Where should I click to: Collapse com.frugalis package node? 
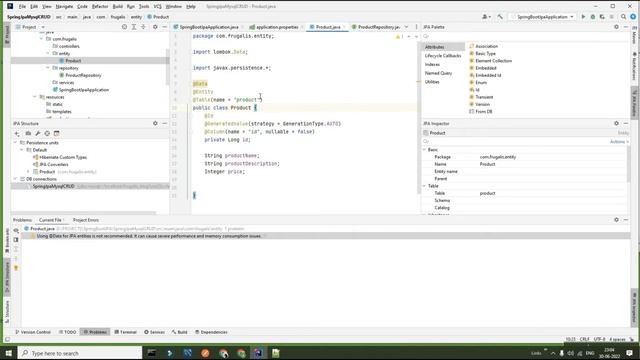click(41, 39)
